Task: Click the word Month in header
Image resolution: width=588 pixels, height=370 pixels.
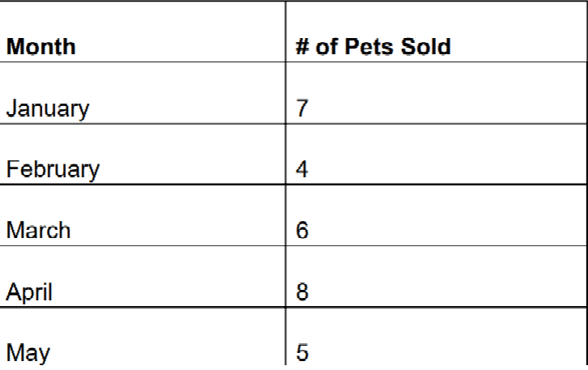Action: click(x=41, y=46)
